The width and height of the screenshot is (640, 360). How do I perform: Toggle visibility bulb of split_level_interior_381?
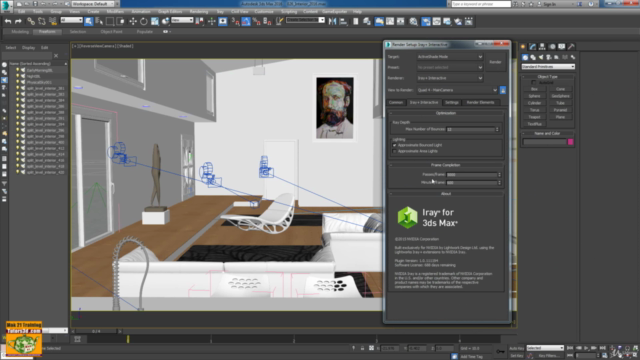tap(18, 88)
